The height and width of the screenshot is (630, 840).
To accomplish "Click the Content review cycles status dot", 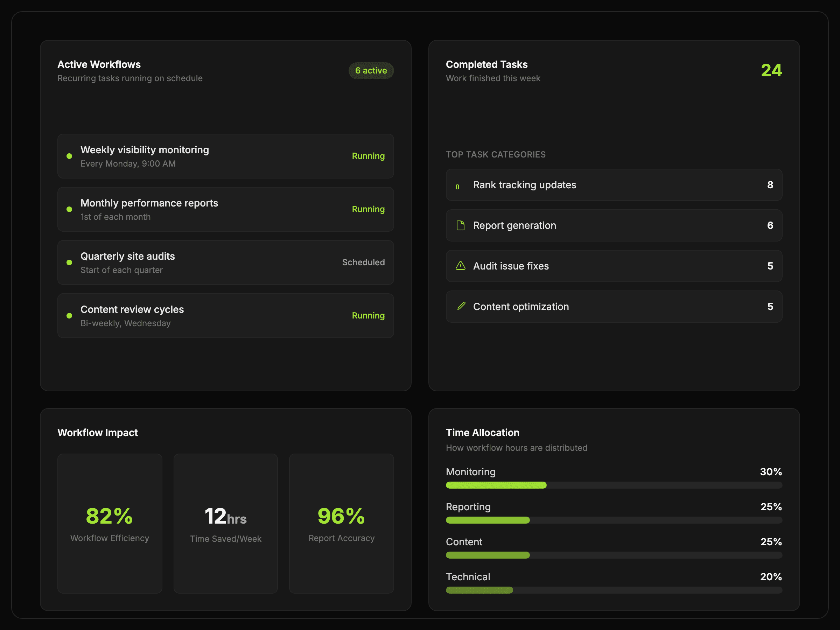I will click(x=69, y=316).
